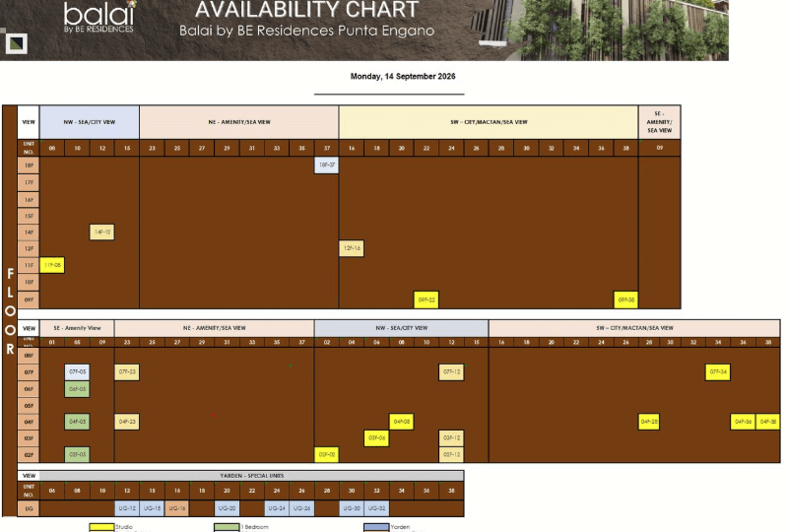The width and height of the screenshot is (787, 532).
Task: Click the 02F floor label
Action: 29,455
